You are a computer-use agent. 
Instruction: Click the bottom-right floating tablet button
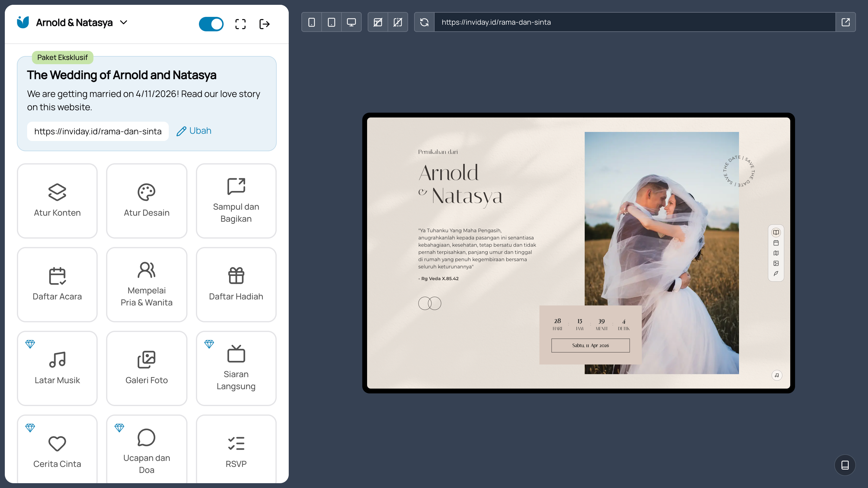845,465
